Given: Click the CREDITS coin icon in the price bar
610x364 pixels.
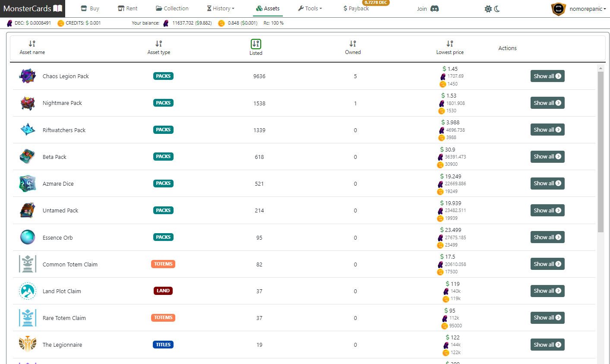Looking at the screenshot, I should (x=61, y=23).
